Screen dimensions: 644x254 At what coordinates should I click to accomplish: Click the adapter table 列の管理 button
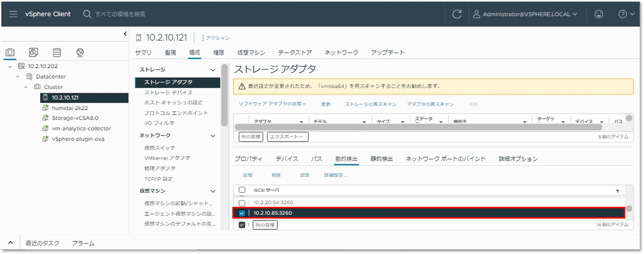[x=251, y=137]
